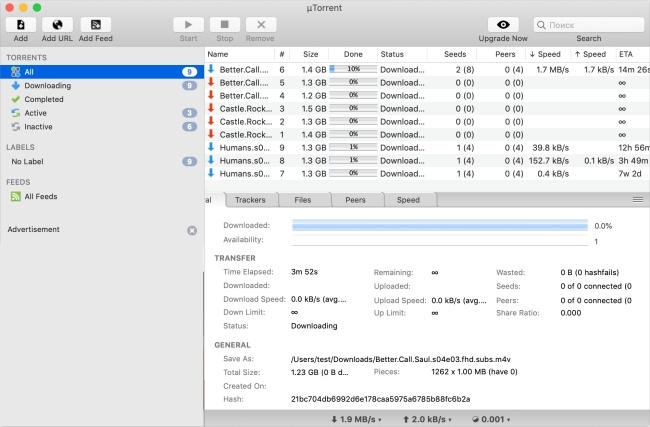Switch to the partially hidden General tab

coord(214,200)
